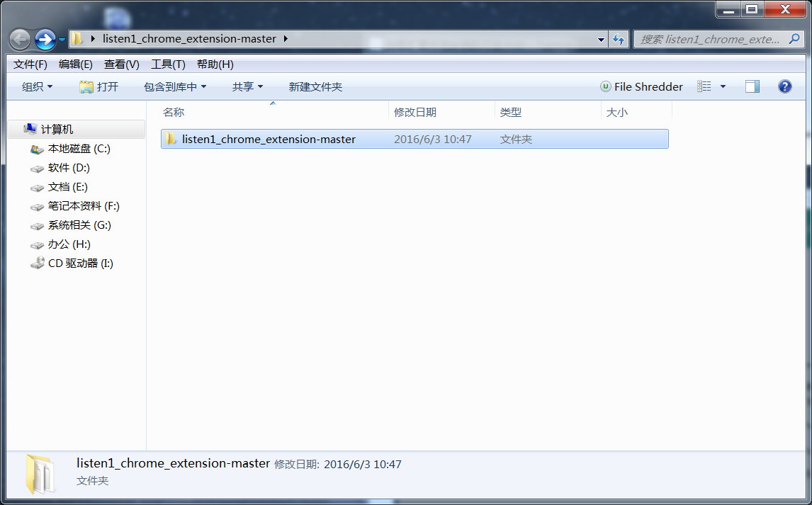The image size is (812, 505).
Task: Click the Forward navigation arrow button
Action: pyautogui.click(x=45, y=39)
